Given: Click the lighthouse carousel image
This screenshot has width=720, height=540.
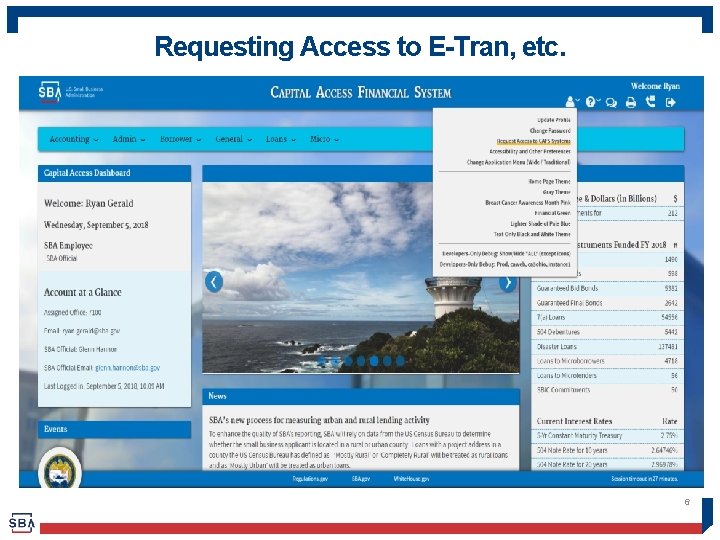Looking at the screenshot, I should click(361, 277).
